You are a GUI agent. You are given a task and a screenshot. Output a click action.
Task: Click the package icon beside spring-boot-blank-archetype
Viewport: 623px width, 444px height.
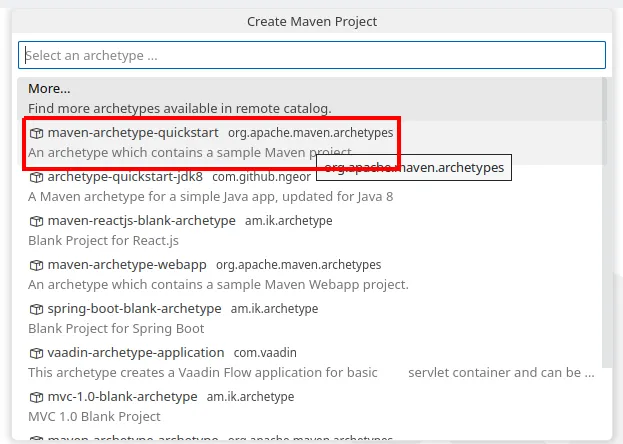tap(36, 309)
